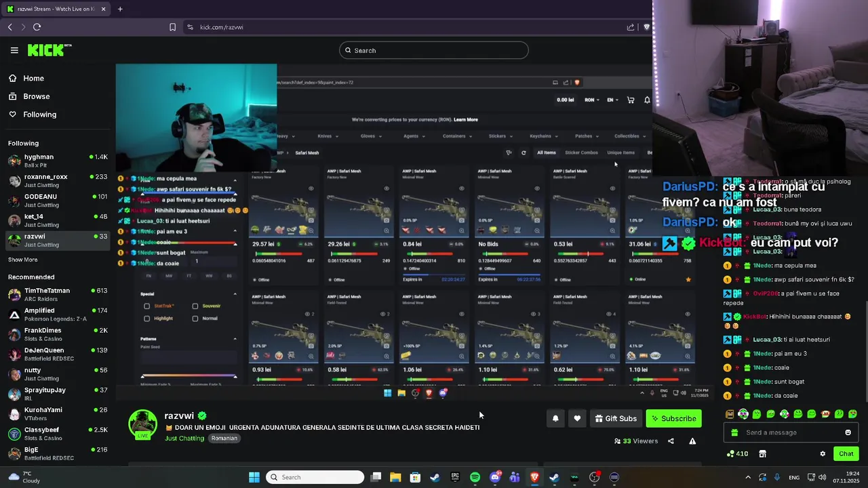Open Discord from the taskbar
The height and width of the screenshot is (488, 868).
(495, 477)
